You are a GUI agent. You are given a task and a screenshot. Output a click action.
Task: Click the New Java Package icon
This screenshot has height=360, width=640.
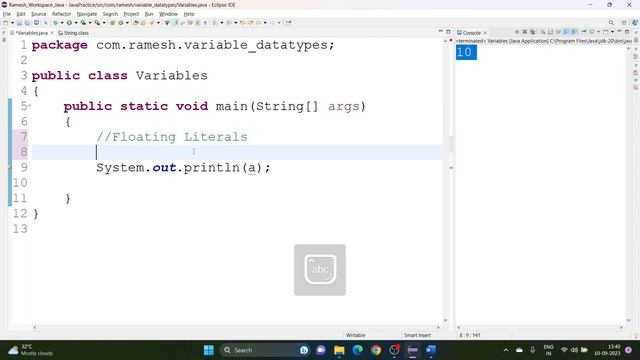point(112,23)
